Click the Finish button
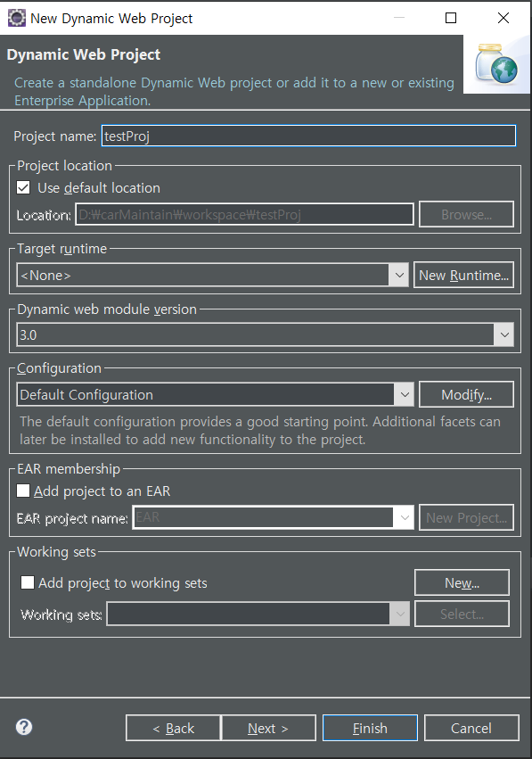 (x=370, y=728)
